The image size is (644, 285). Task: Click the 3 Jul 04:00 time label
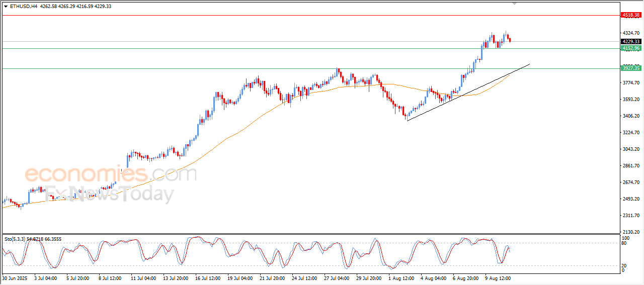coord(45,277)
